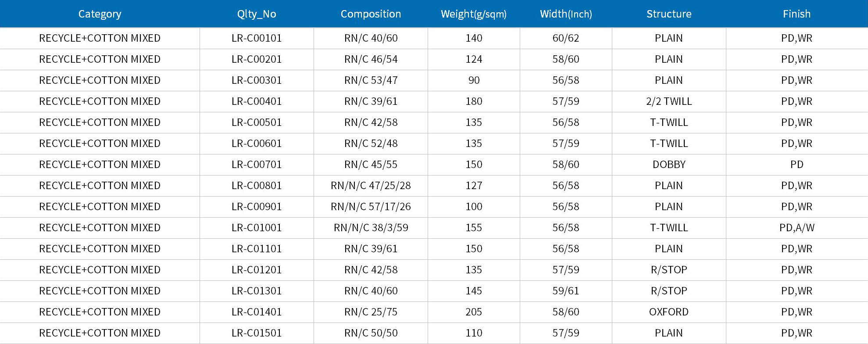Viewport: 868px width, 344px height.
Task: Click the OXFORD structure cell
Action: [669, 312]
